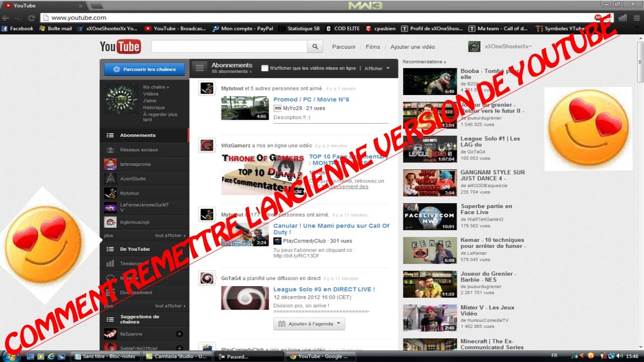Click the Vidéos link under Ma chaîne

coord(150,94)
